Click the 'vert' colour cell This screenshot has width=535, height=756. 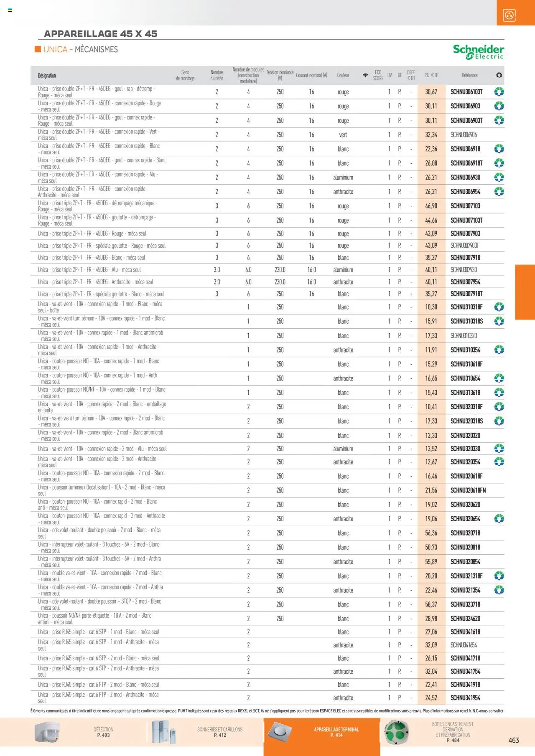coord(343,135)
